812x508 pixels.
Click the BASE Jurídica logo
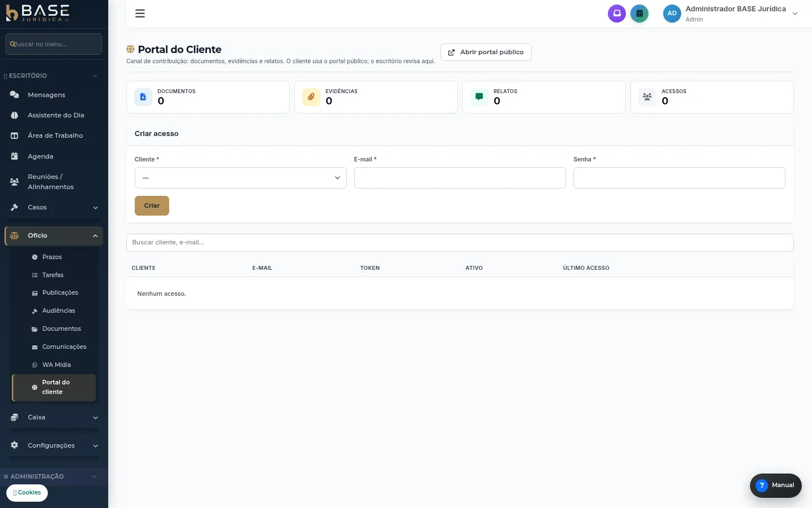[x=38, y=14]
